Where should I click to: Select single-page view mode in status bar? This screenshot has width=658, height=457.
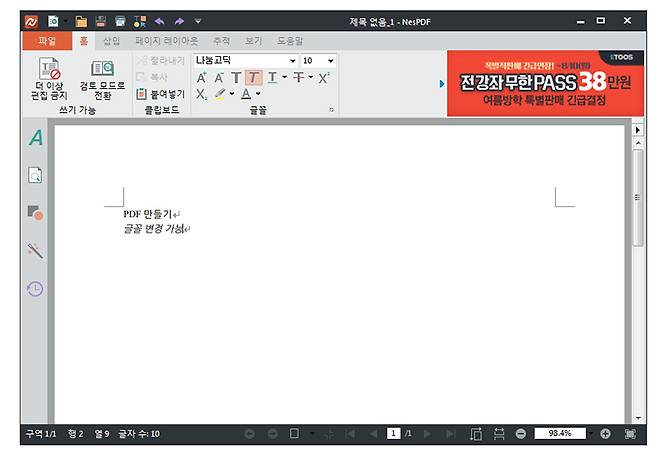[294, 433]
